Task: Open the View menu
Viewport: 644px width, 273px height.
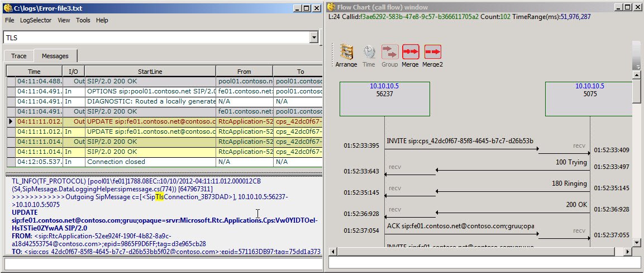Action: (64, 20)
